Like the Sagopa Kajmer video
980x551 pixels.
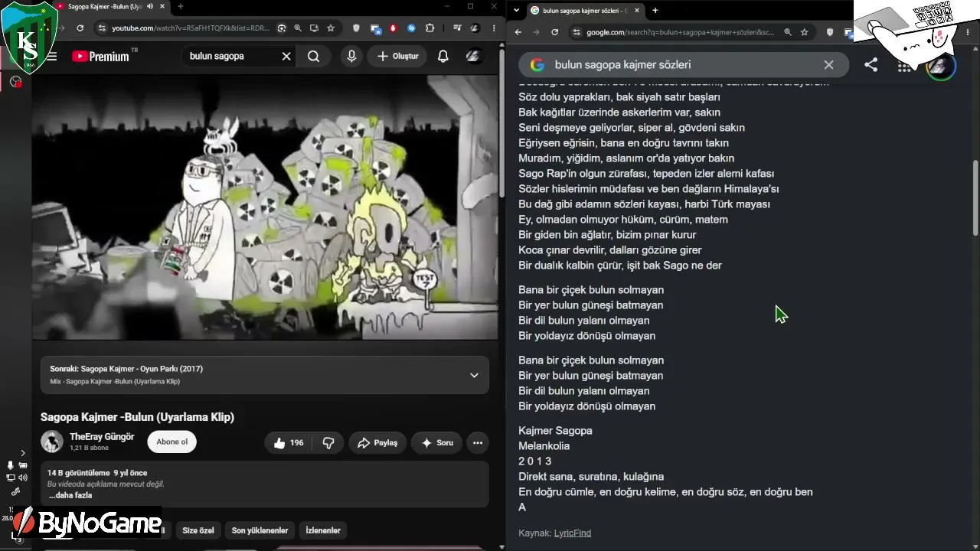pos(289,442)
